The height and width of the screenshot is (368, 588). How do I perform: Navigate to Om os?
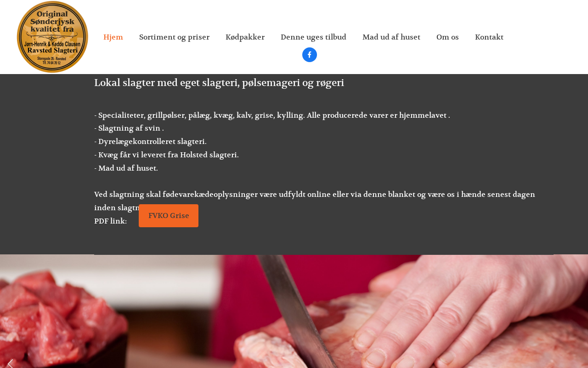click(x=447, y=37)
